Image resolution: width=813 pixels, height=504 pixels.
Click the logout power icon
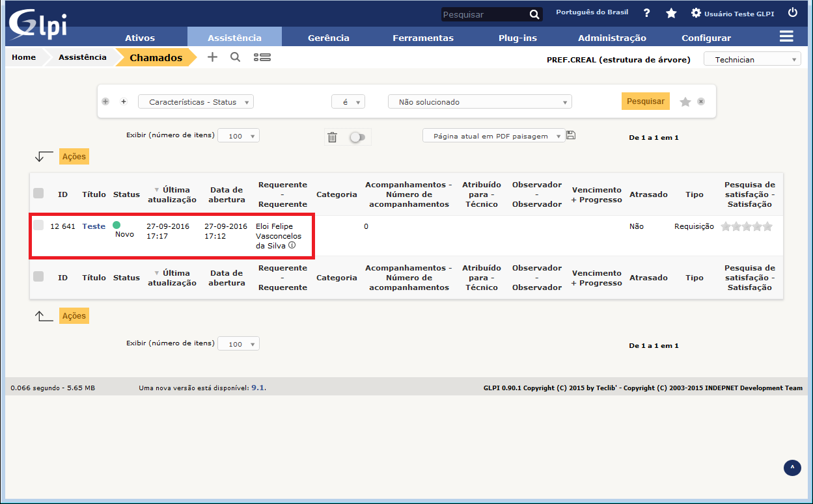(792, 12)
